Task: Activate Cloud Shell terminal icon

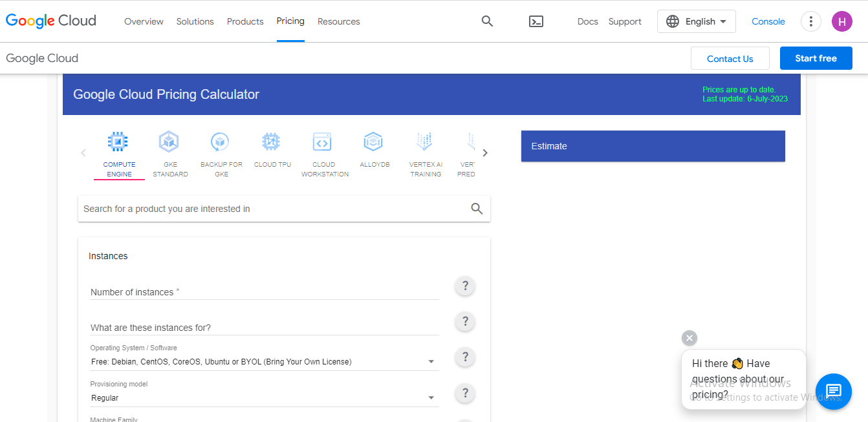Action: point(536,21)
